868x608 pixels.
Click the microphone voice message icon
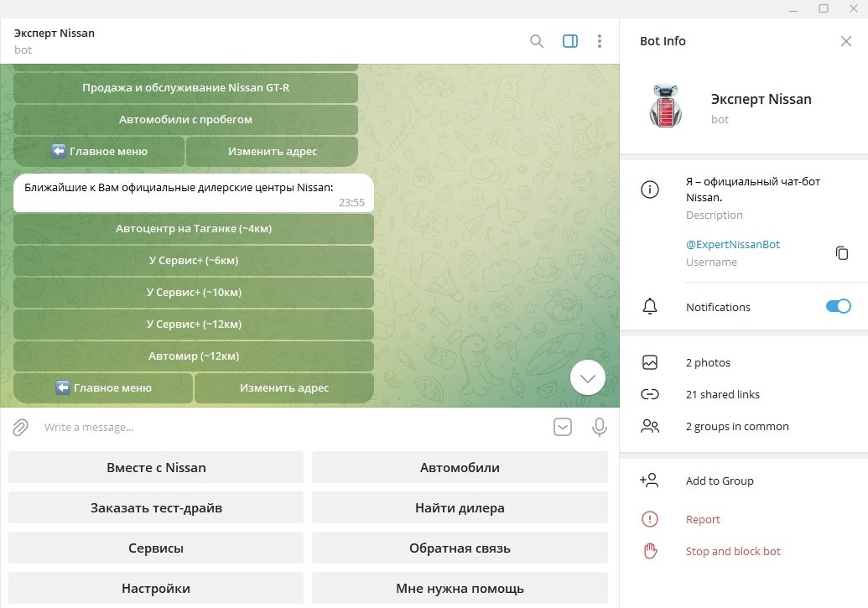point(600,427)
